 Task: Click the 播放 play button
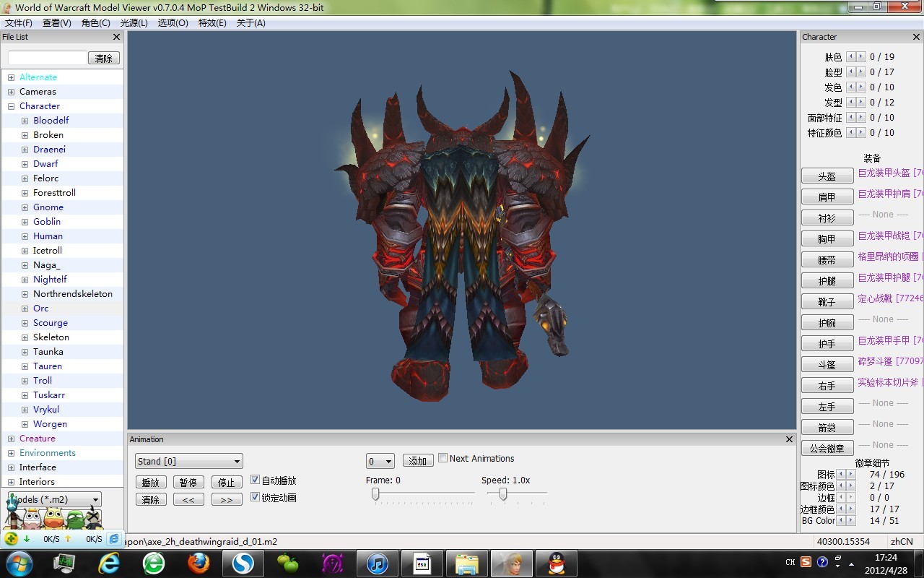[x=151, y=482]
